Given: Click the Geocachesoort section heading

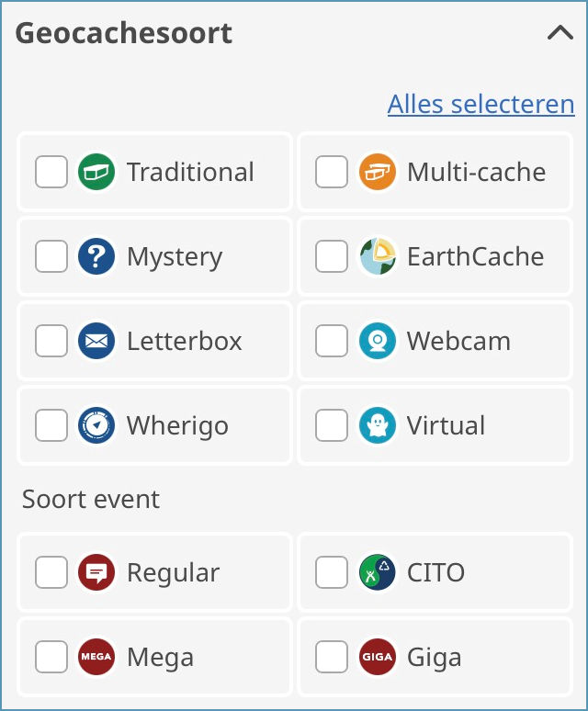Looking at the screenshot, I should (124, 33).
